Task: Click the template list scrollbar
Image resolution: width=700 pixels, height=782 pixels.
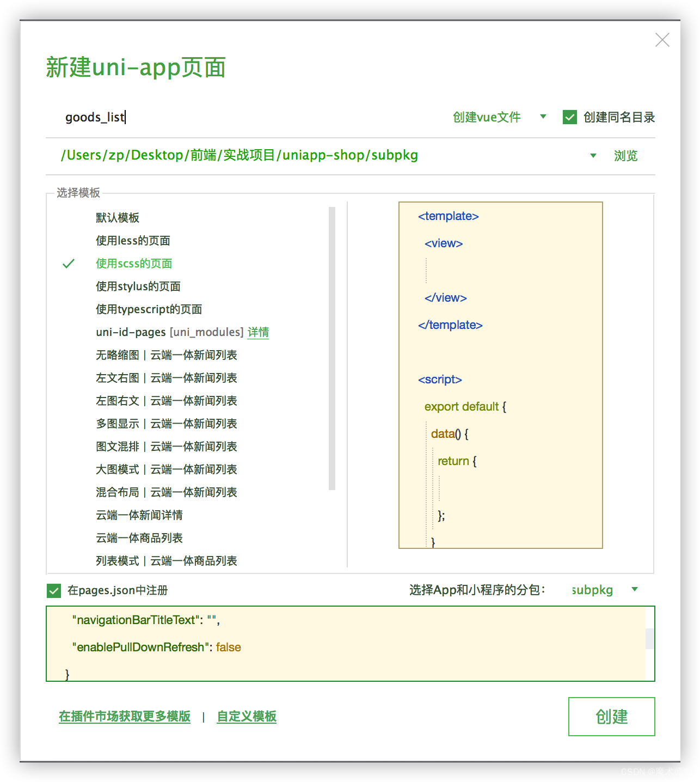Action: (332, 349)
